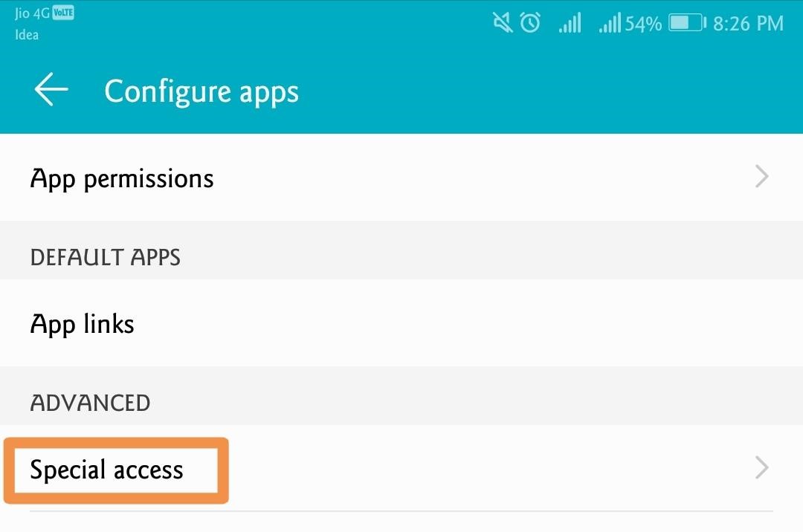Select the Configure apps title text
The image size is (803, 532).
201,90
